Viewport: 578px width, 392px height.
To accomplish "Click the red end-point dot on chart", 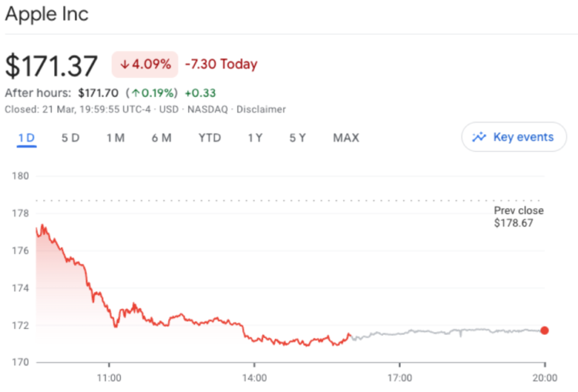I will tap(545, 330).
